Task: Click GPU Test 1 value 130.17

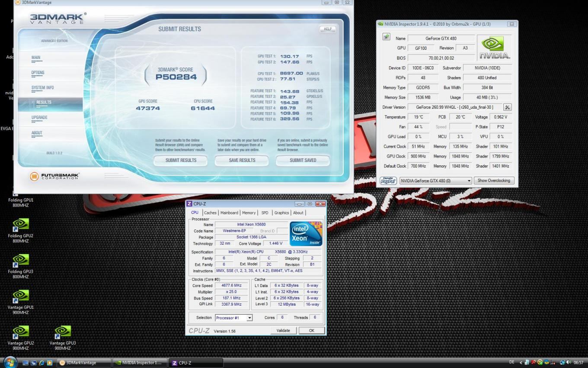Action: click(289, 56)
